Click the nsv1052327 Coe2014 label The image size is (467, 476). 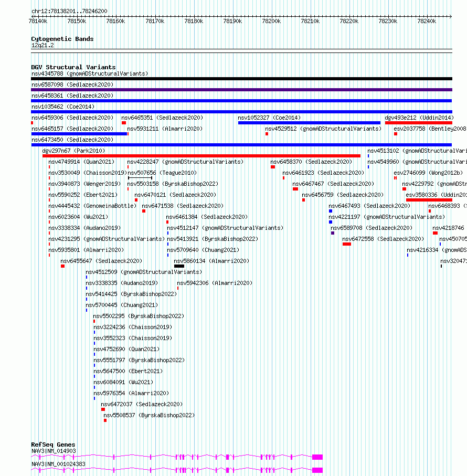269,118
